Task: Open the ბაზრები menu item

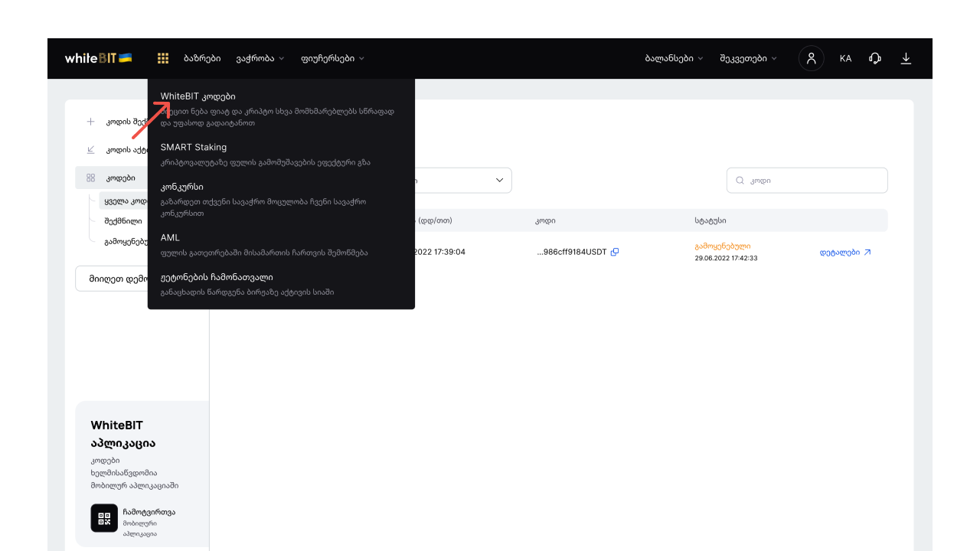Action: coord(202,58)
